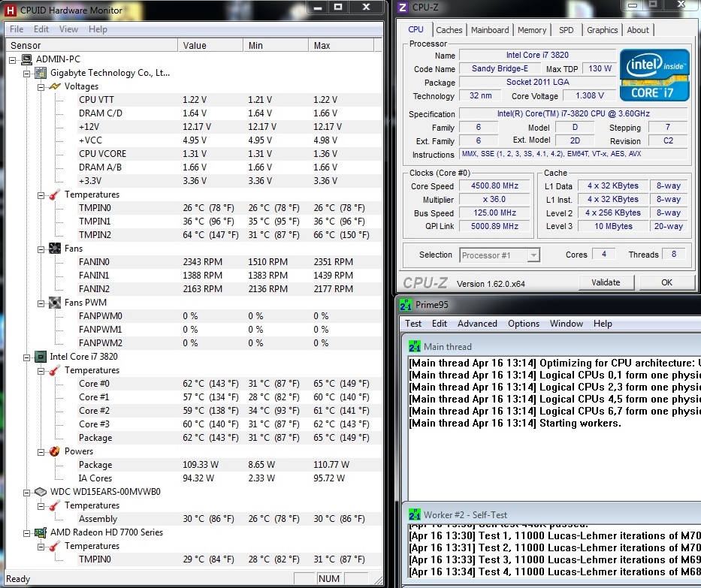Screen dimensions: 701x588
Task: Switch to the Caches tab in CPU-Z
Action: click(449, 30)
